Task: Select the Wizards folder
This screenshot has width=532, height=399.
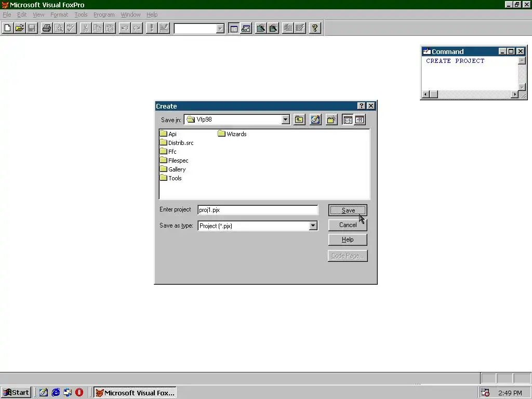Action: (232, 134)
